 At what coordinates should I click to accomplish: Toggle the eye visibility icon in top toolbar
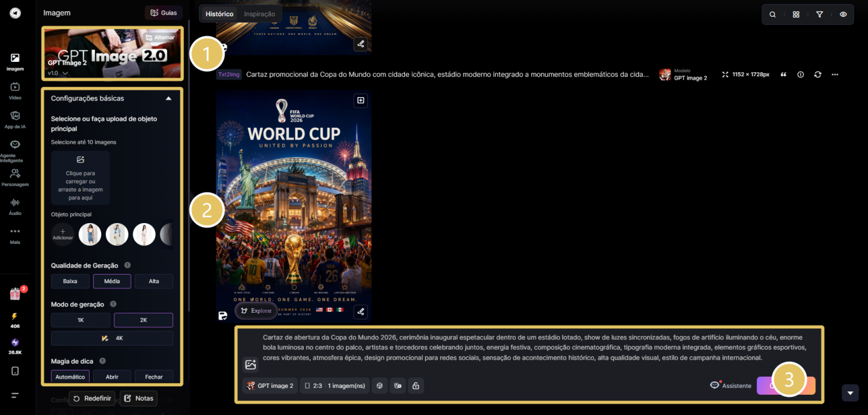843,14
